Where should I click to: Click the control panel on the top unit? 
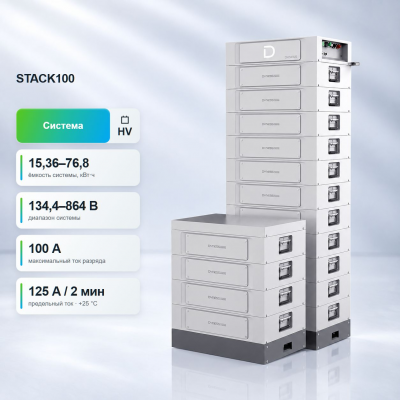click(335, 50)
